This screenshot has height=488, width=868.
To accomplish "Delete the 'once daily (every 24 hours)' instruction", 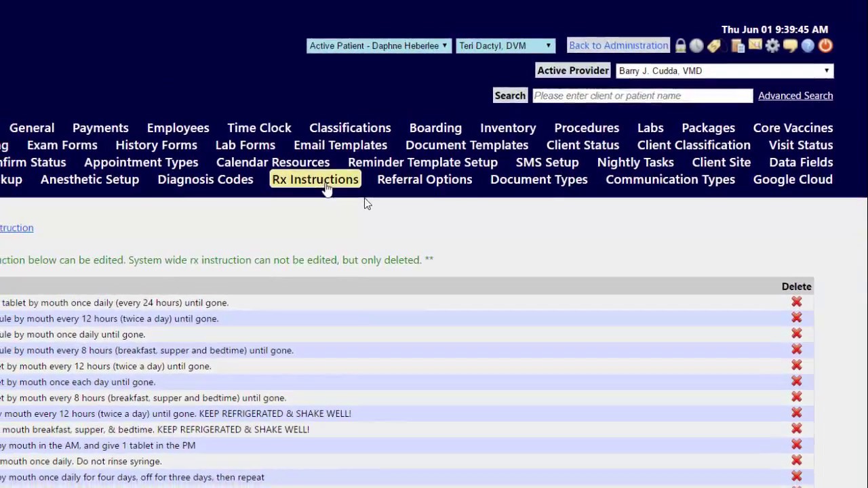I will click(797, 302).
